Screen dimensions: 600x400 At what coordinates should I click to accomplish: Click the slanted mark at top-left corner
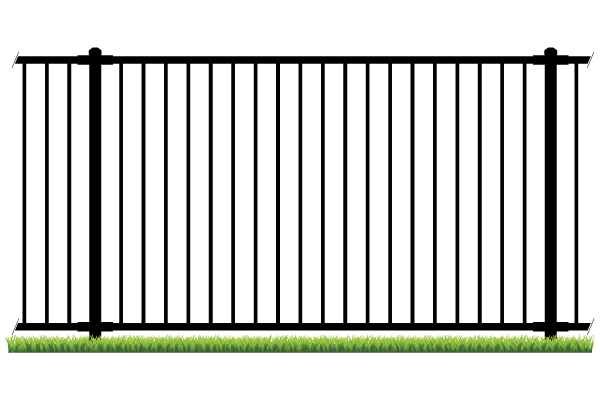pyautogui.click(x=15, y=60)
